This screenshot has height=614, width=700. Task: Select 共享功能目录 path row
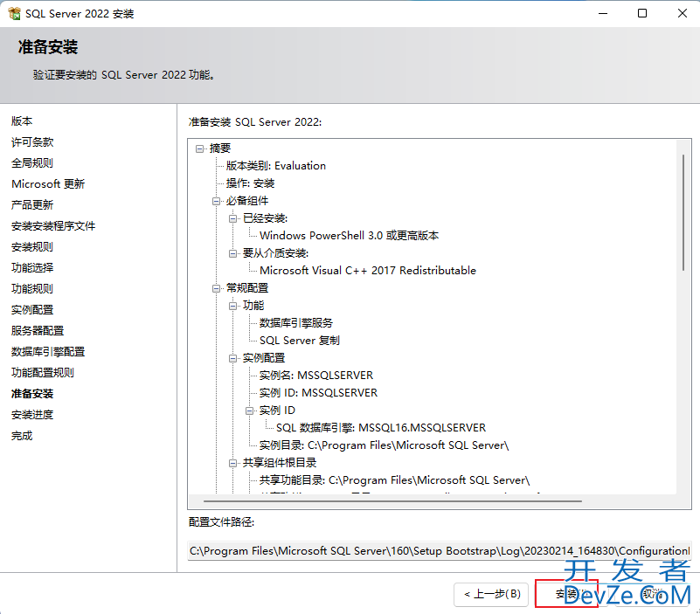click(394, 480)
